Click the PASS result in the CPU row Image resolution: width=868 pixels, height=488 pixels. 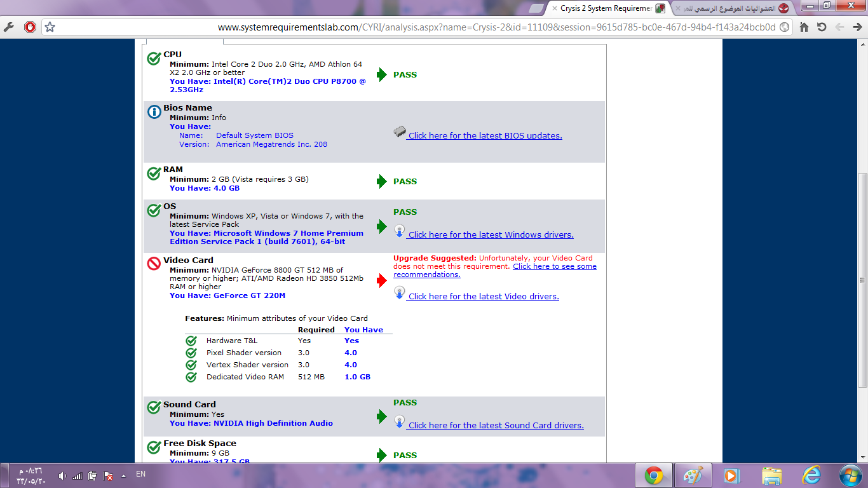click(x=405, y=74)
